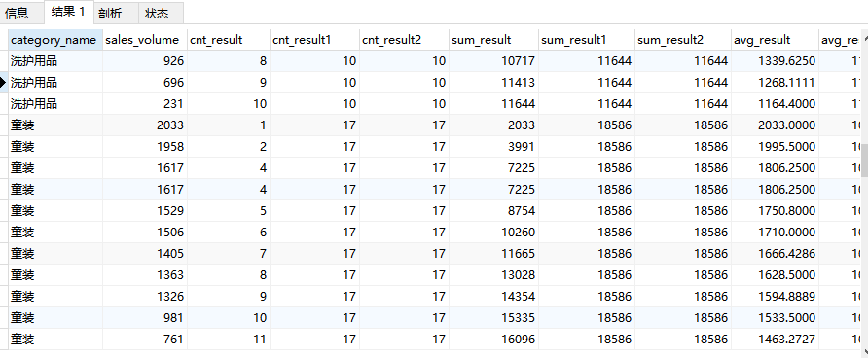Click the current row arrow indicator
Image resolution: width=868 pixels, height=358 pixels.
click(3, 83)
